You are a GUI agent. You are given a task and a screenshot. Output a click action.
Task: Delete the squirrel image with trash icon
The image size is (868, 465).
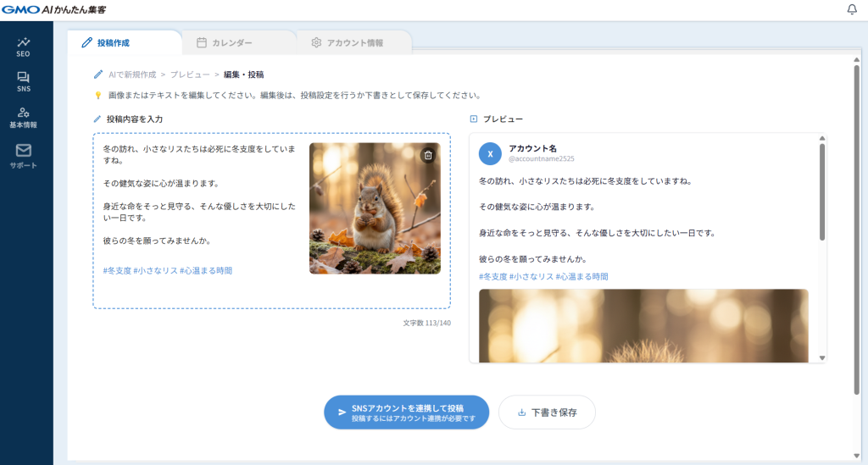tap(428, 155)
